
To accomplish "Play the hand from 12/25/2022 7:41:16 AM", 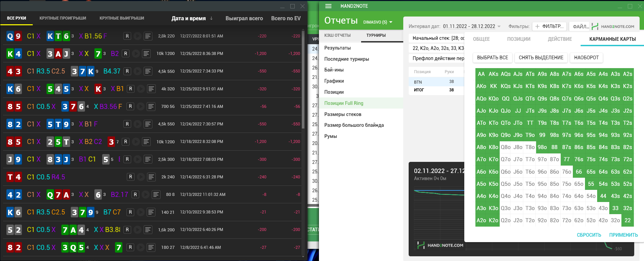I will click(x=141, y=107).
